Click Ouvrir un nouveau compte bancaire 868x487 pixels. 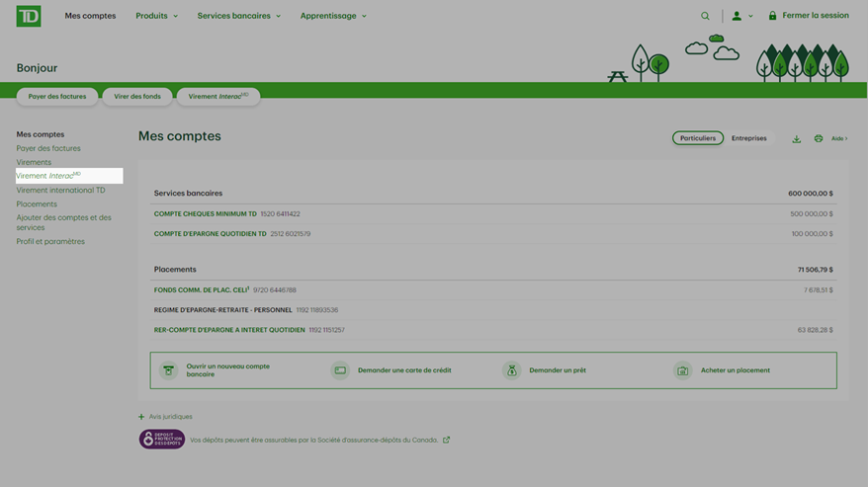pyautogui.click(x=228, y=370)
